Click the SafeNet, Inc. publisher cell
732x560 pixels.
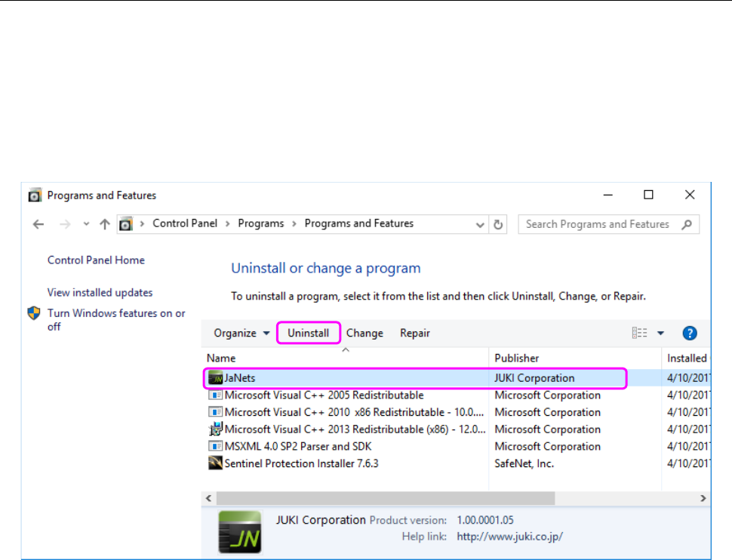524,463
